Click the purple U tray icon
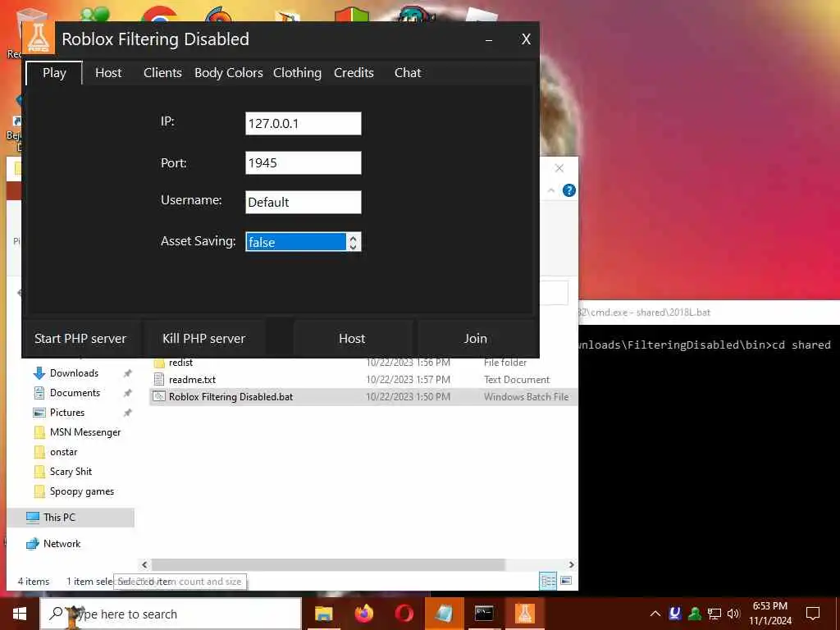Viewport: 840px width, 630px height. click(x=675, y=614)
